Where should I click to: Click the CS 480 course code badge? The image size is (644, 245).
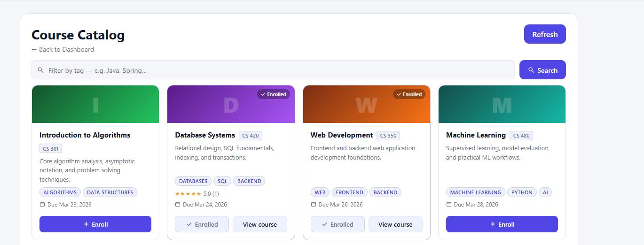coord(521,136)
